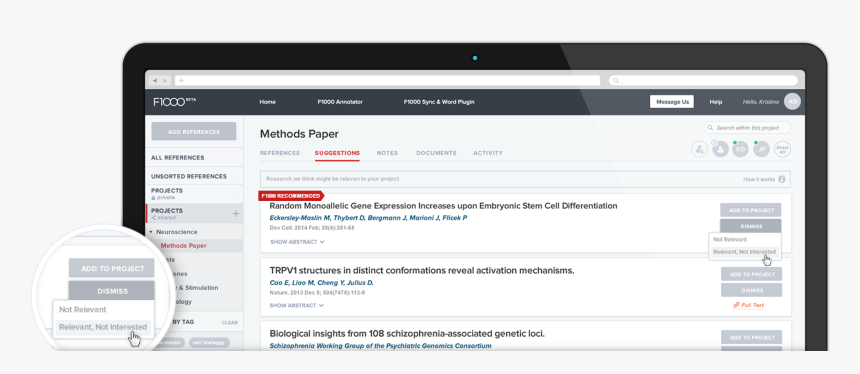Image resolution: width=860 pixels, height=374 pixels.
Task: Click the plus icon beside shared Projects
Action: click(x=235, y=213)
